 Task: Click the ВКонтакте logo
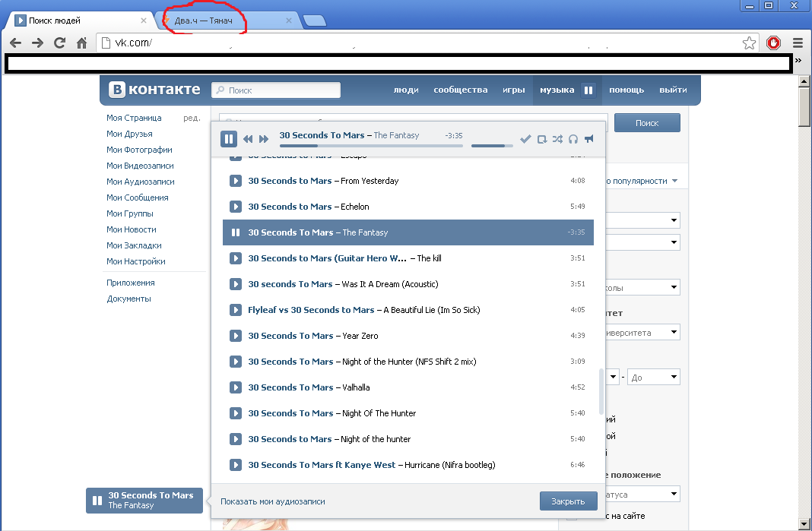tap(154, 90)
